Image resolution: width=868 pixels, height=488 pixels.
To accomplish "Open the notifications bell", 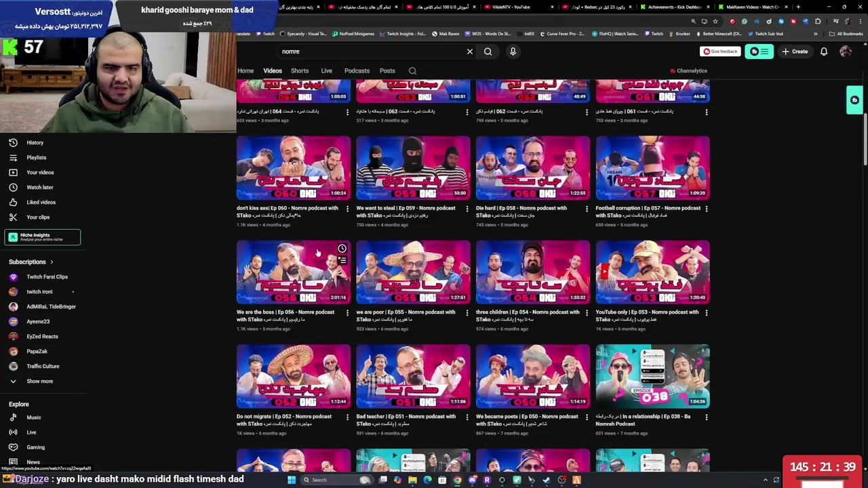I will 824,52.
